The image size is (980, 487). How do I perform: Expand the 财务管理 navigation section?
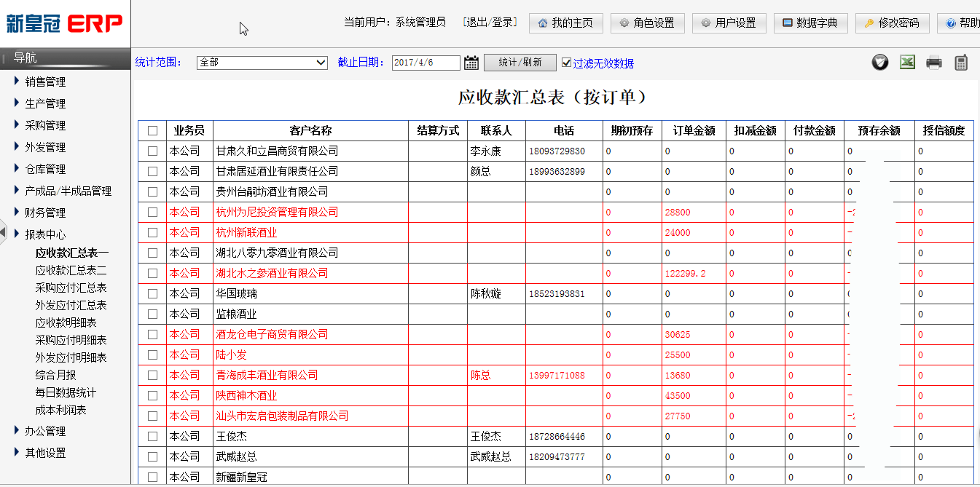(45, 213)
